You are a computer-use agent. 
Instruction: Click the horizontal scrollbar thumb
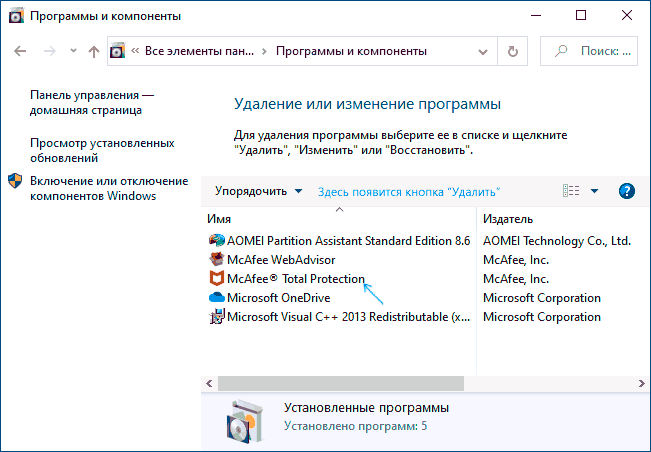341,384
